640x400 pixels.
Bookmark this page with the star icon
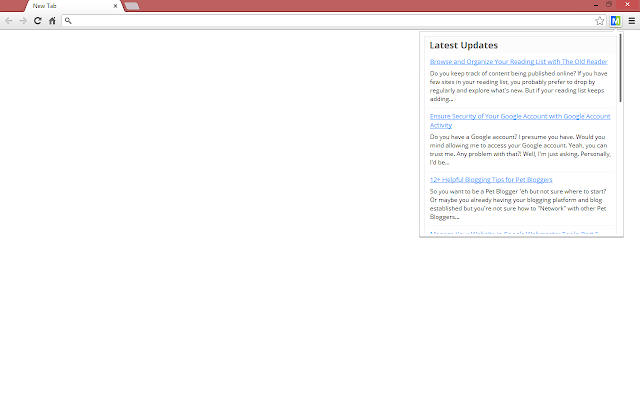pyautogui.click(x=599, y=21)
